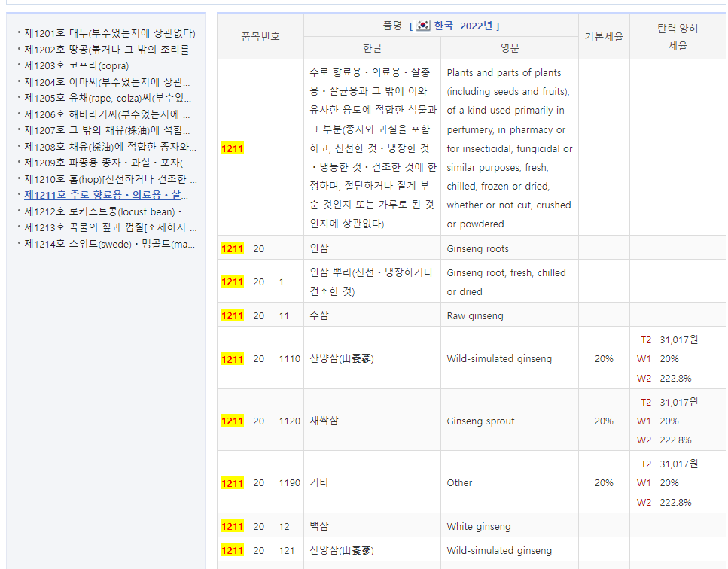Open 제1201호 대두 in the sidebar
Image resolution: width=728 pixels, height=569 pixels.
coord(109,33)
